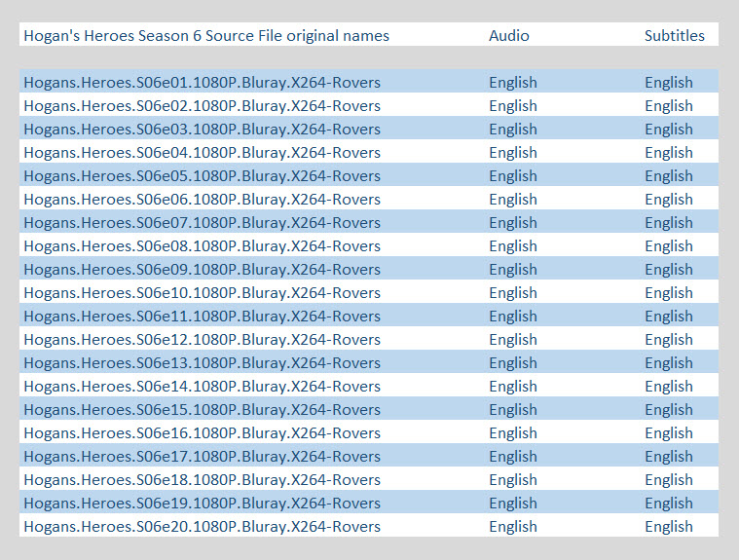Click the Audio cell in the S06e20 row
This screenshot has height=560, width=739.
pos(513,527)
